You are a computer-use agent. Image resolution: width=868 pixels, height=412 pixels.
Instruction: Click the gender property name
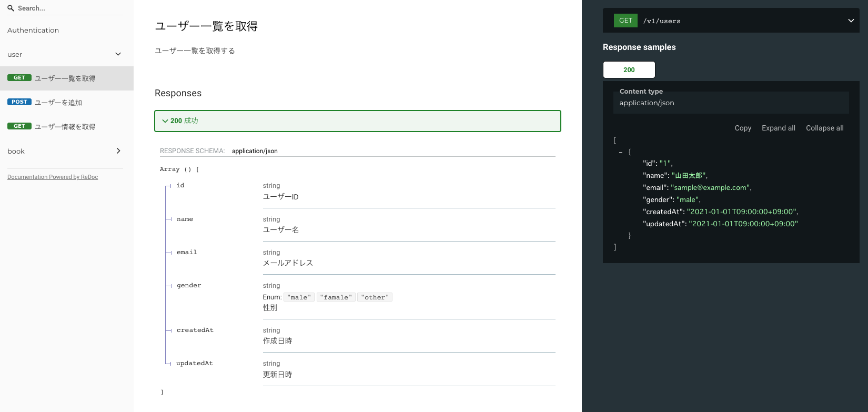(189, 286)
